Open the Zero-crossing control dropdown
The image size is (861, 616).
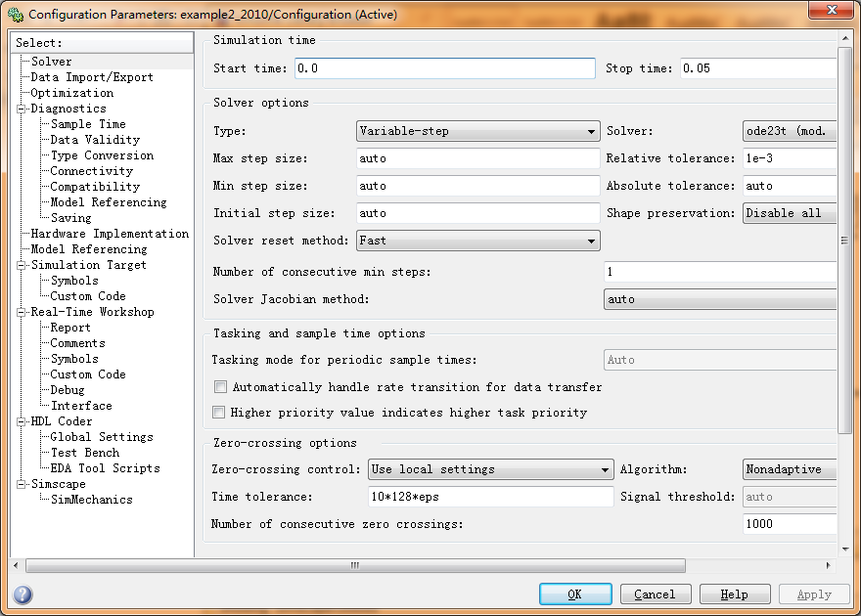[x=490, y=469]
